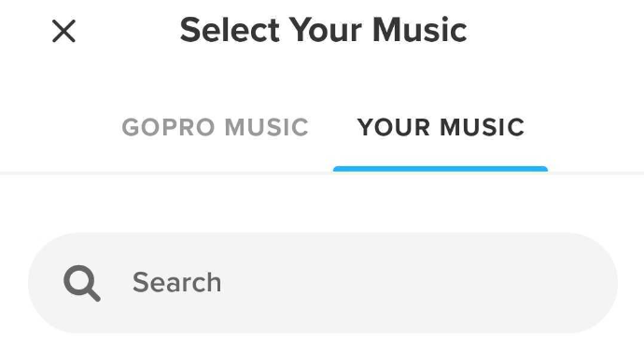The height and width of the screenshot is (353, 644).
Task: Click the Select Your Music heading
Action: pyautogui.click(x=323, y=30)
